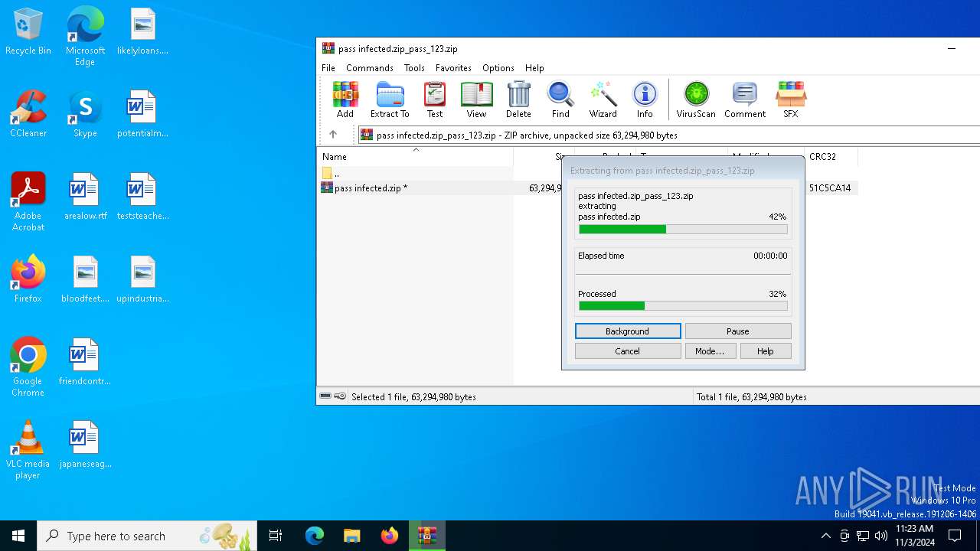Click the SFX toolbar icon
980x551 pixels.
791,100
